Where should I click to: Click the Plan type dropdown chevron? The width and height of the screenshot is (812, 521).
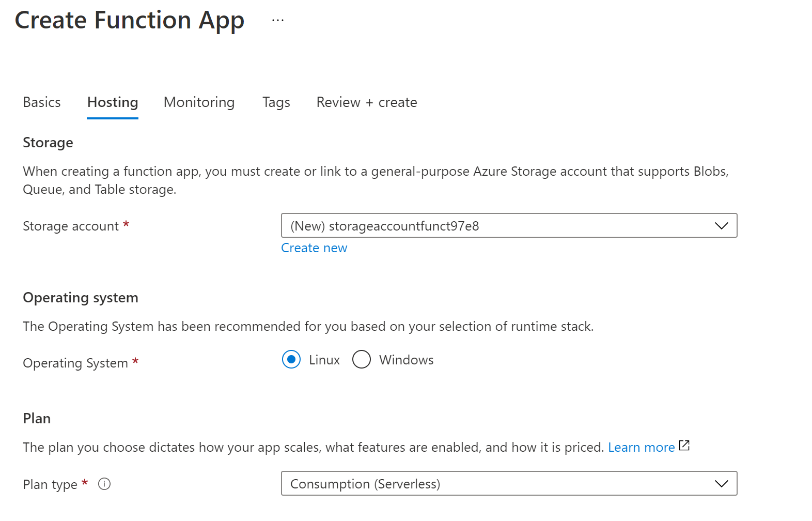click(x=721, y=484)
